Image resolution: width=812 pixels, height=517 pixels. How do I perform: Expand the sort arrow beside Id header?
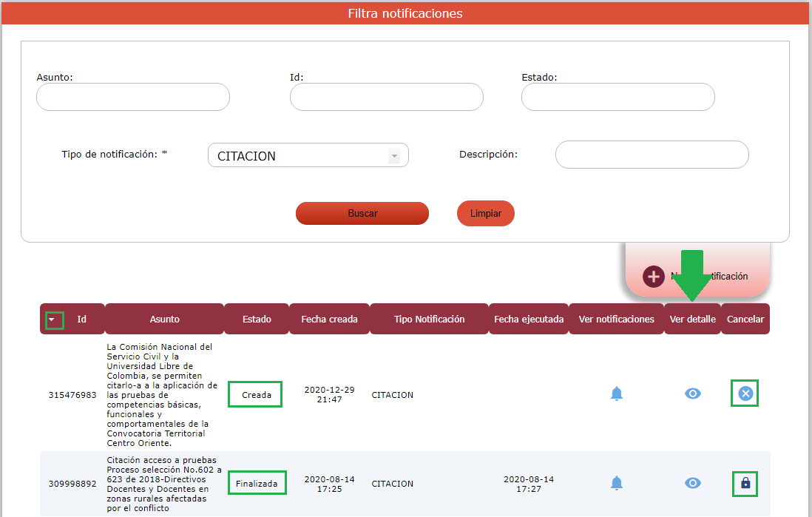tap(52, 320)
